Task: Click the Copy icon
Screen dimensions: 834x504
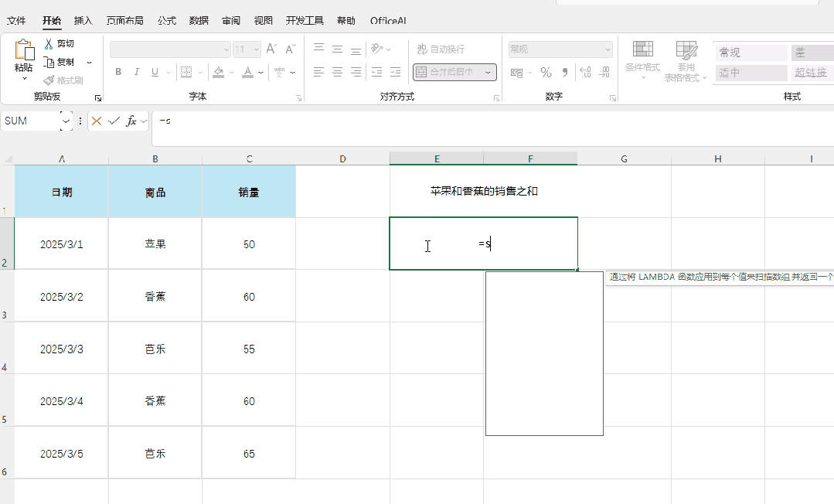Action: (49, 63)
